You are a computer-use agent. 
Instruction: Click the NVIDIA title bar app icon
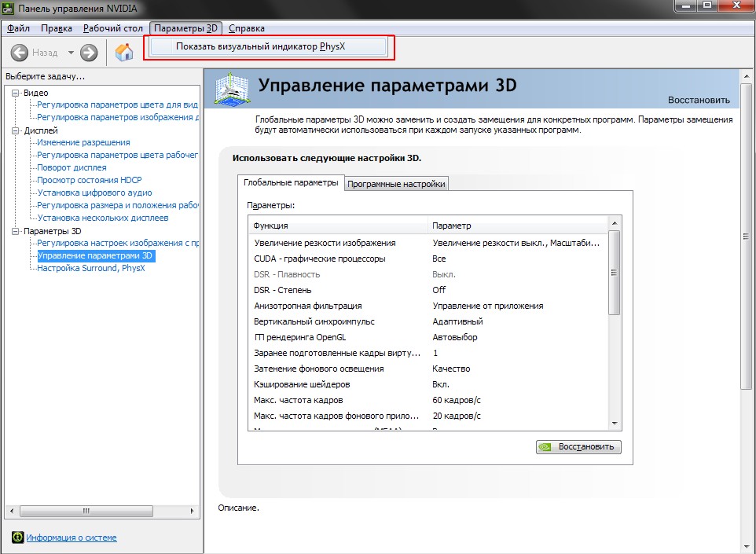click(x=8, y=8)
